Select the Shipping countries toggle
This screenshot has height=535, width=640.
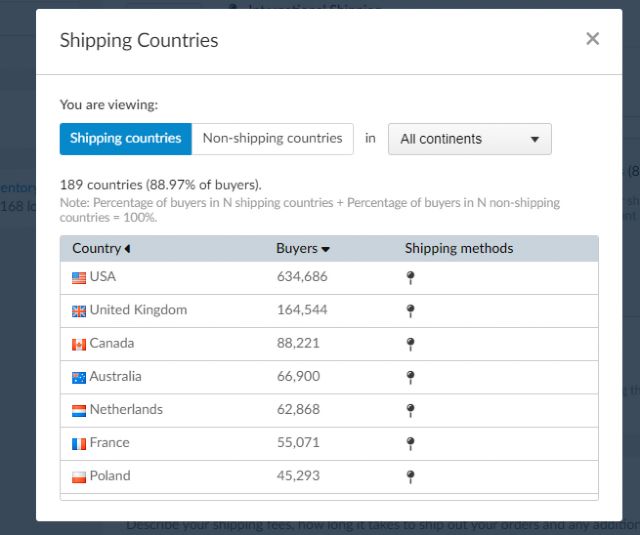point(125,139)
